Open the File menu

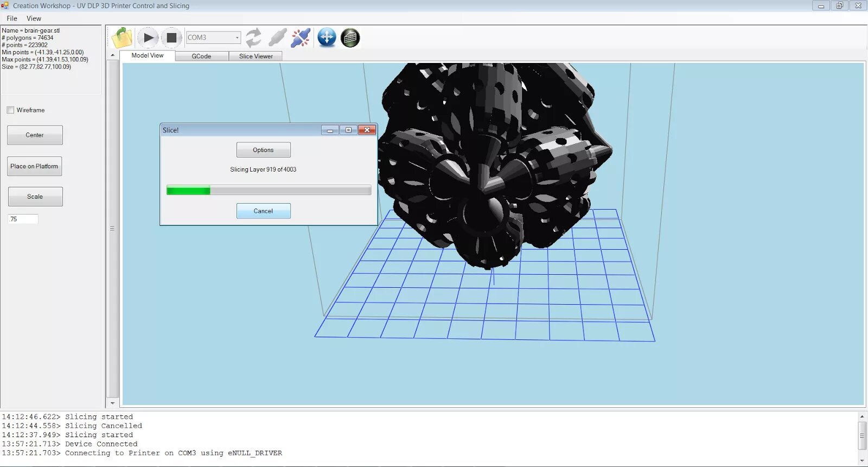(12, 18)
